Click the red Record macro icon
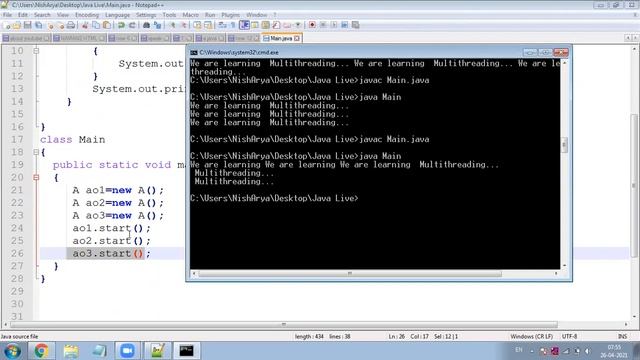The image size is (640, 360). click(x=312, y=25)
